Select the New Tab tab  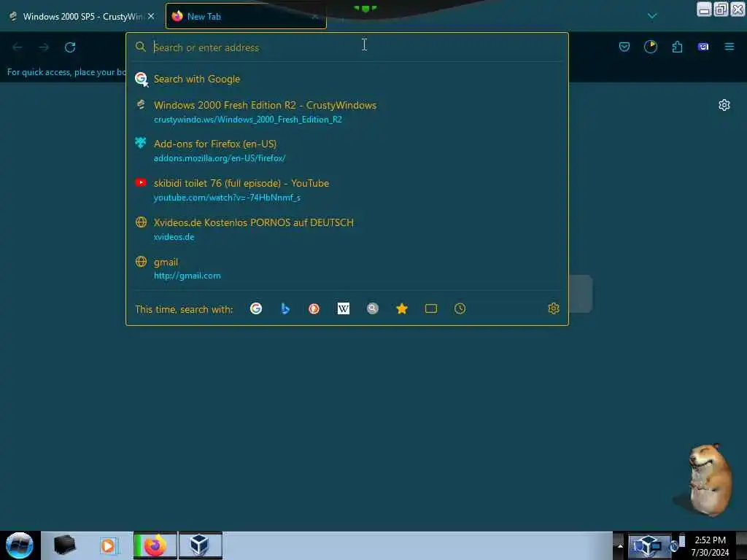coord(246,16)
